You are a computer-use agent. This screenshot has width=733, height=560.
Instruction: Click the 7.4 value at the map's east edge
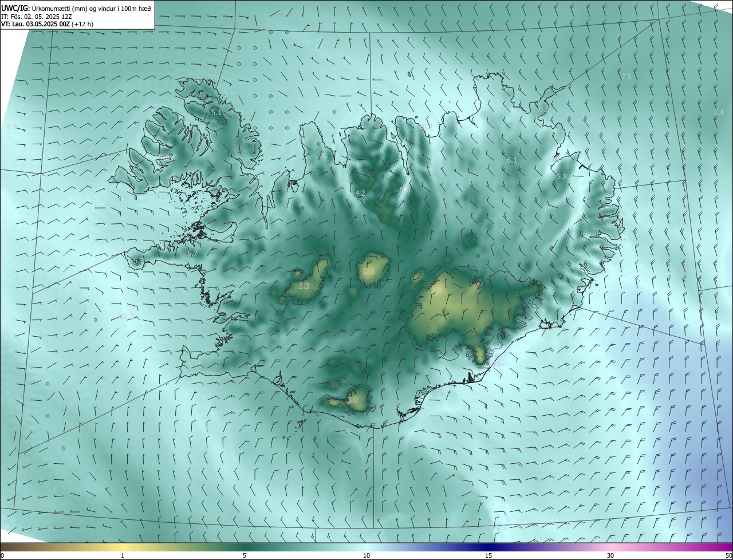point(719,112)
